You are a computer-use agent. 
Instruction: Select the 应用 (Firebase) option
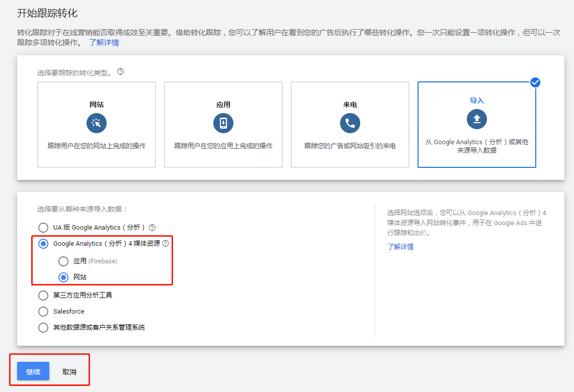(63, 261)
